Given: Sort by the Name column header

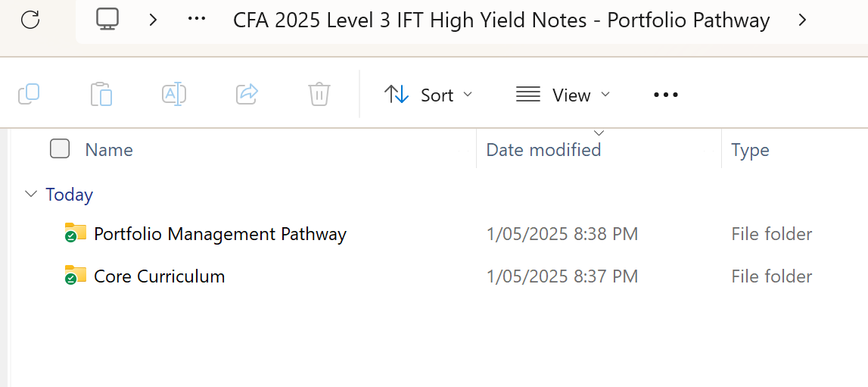Looking at the screenshot, I should [109, 150].
